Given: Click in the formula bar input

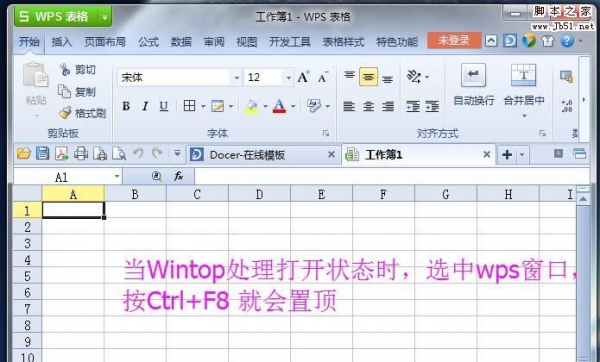Looking at the screenshot, I should click(391, 176).
